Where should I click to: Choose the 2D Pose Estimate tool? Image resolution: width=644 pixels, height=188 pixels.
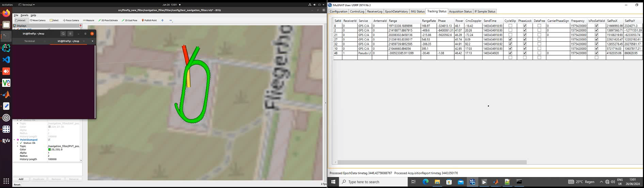tap(108, 20)
